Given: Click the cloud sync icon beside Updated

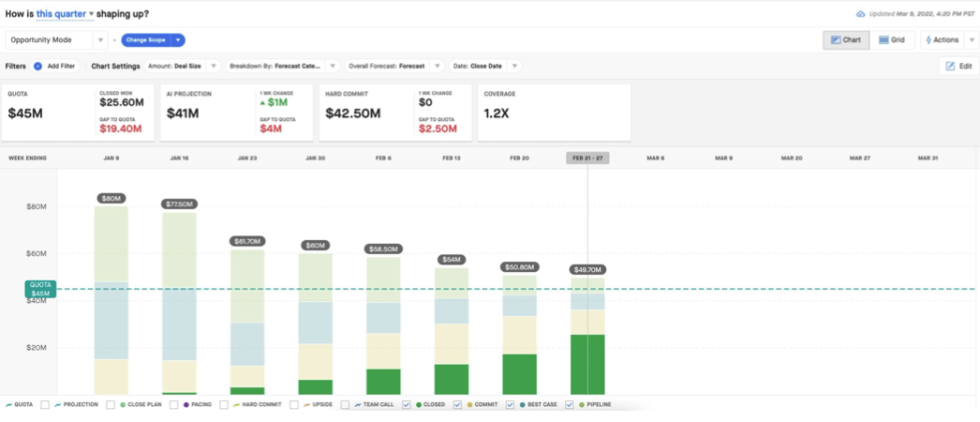Looking at the screenshot, I should [861, 13].
